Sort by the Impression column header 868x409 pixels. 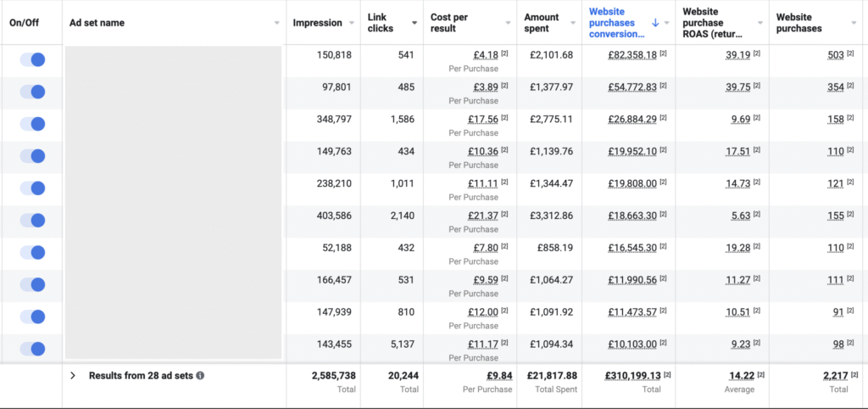point(317,23)
